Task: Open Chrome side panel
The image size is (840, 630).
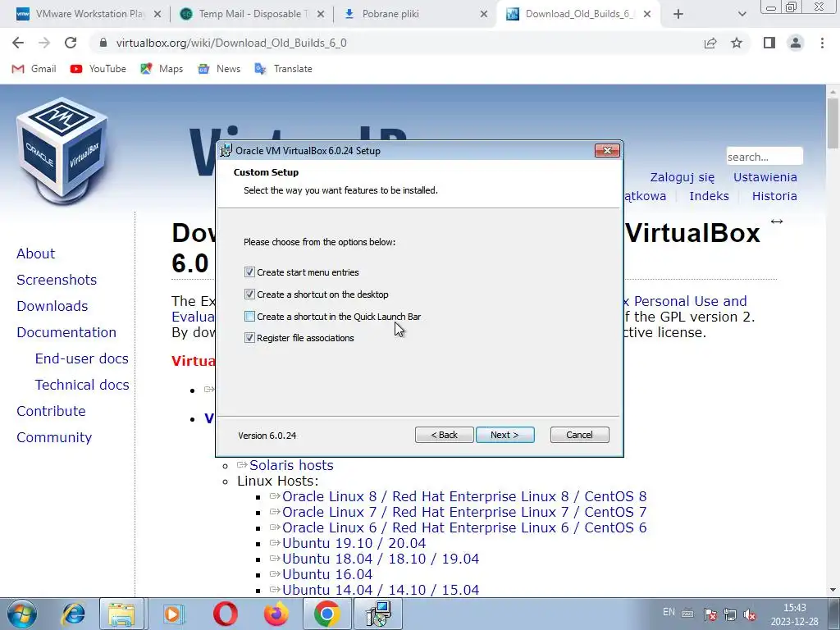Action: pyautogui.click(x=769, y=43)
